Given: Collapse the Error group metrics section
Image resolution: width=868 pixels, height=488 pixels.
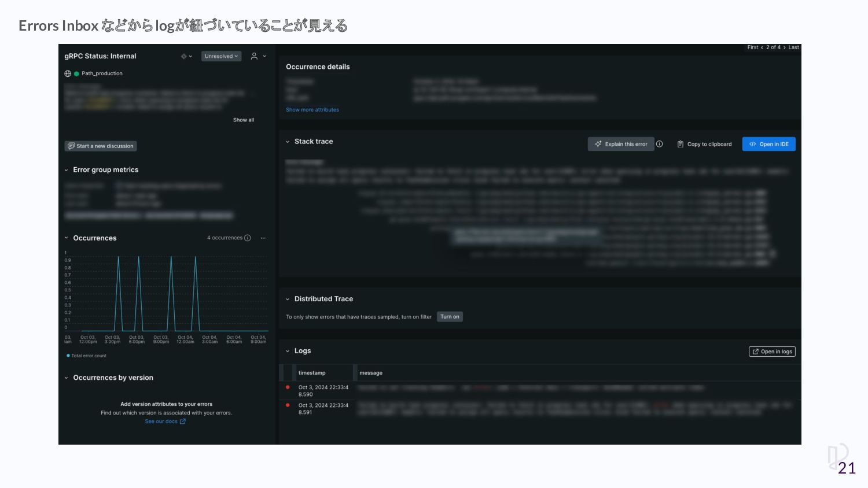Looking at the screenshot, I should coord(66,170).
